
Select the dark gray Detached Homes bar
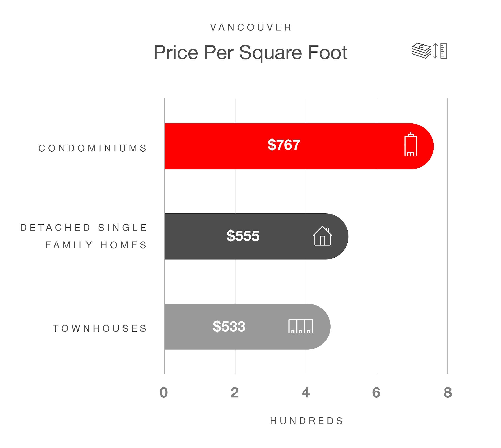tap(256, 236)
